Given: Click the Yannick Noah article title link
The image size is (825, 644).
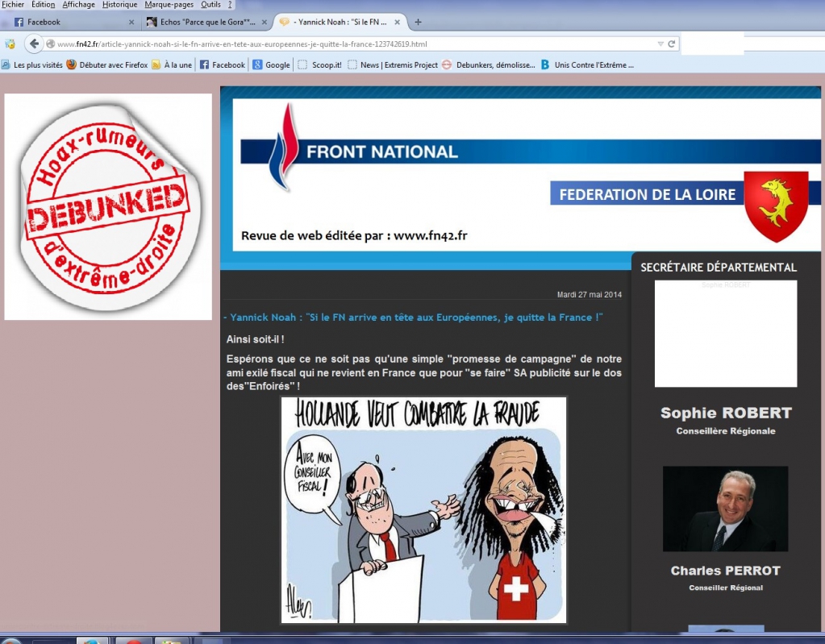Looking at the screenshot, I should point(415,318).
